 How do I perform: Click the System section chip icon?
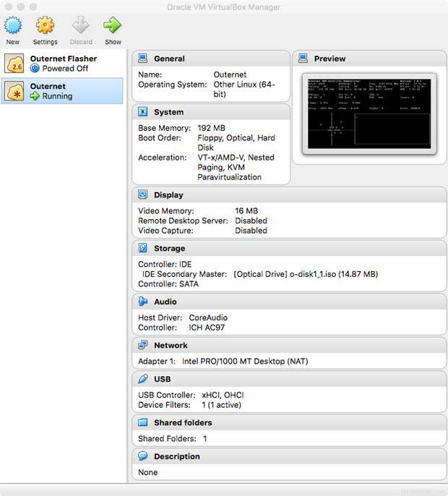[x=143, y=111]
